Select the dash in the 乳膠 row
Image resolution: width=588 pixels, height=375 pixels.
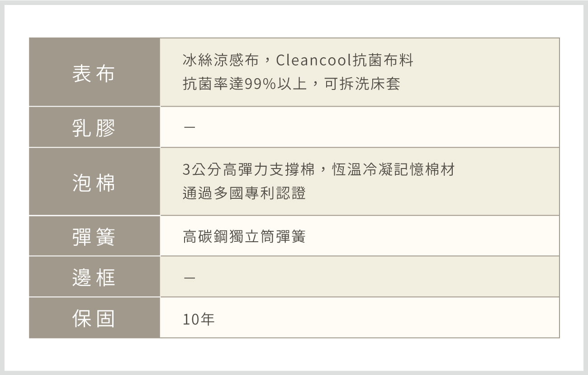(190, 128)
